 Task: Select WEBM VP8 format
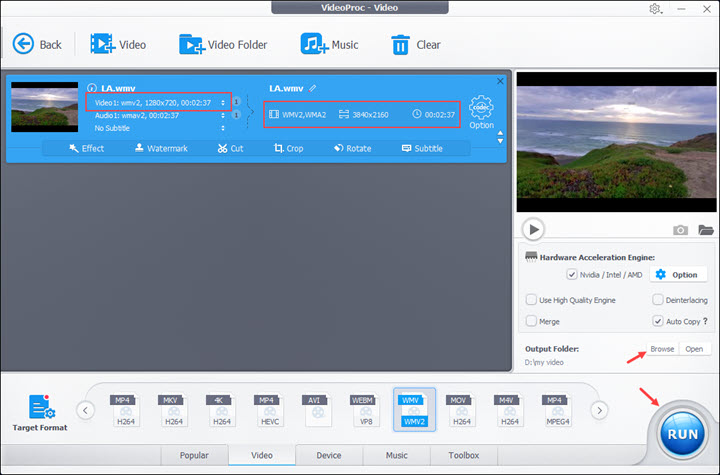(366, 410)
